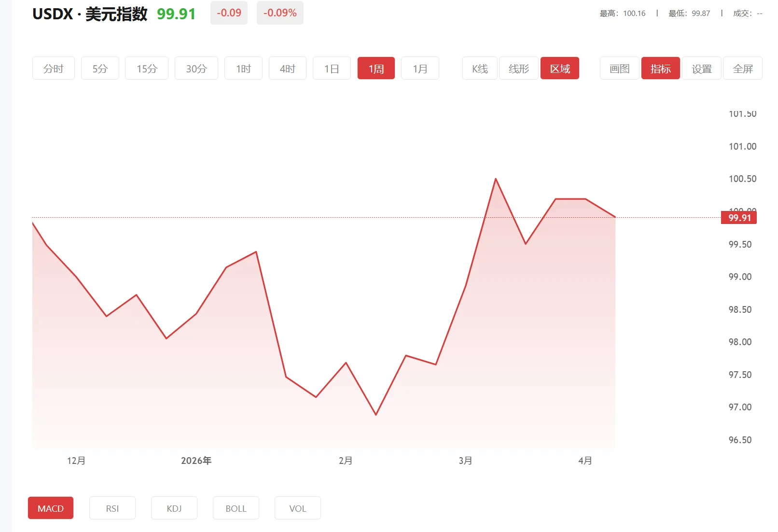Choose the 30分 thirty-minute interval

click(196, 69)
